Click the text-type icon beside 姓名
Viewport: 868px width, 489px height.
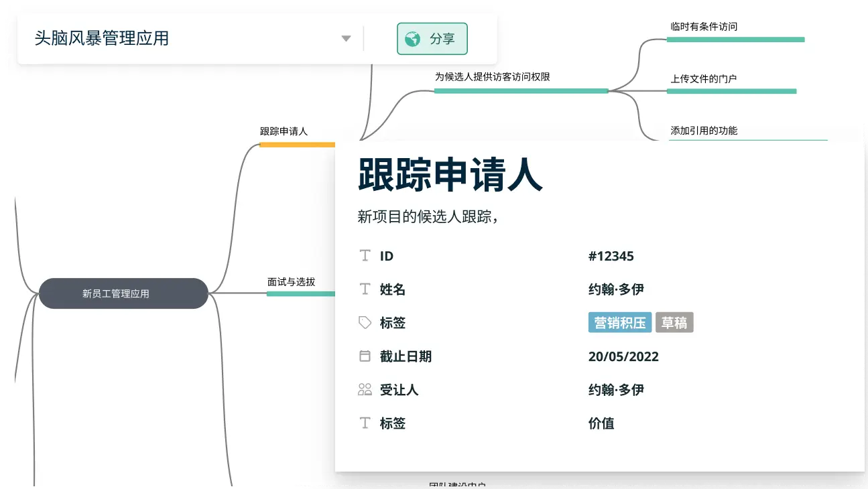point(365,289)
